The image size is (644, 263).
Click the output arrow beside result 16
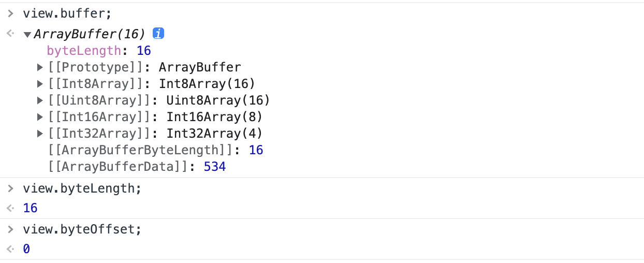pyautogui.click(x=10, y=208)
